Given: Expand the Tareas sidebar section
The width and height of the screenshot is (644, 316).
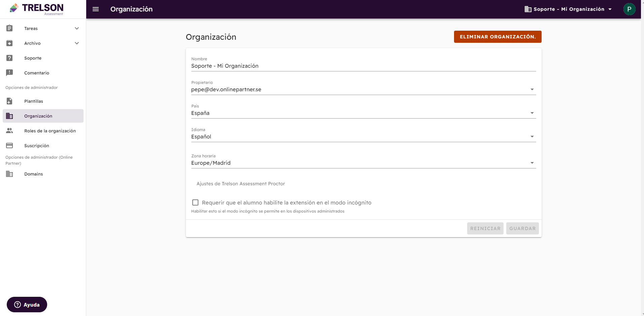Looking at the screenshot, I should [77, 28].
